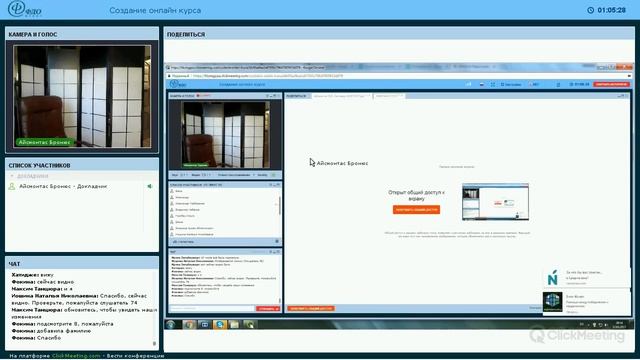Click the chat message input field in shared screen
Screen dimensions: 640x360
[x=212, y=309]
